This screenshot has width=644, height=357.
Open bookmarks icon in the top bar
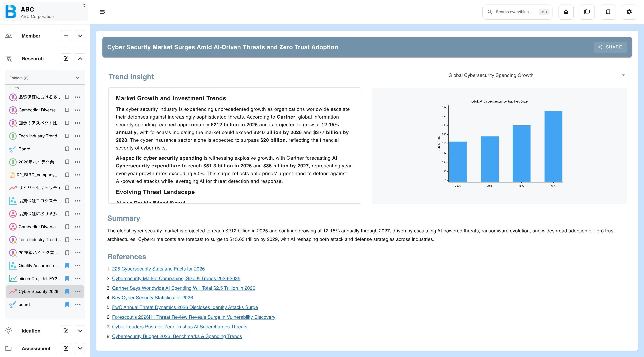608,12
